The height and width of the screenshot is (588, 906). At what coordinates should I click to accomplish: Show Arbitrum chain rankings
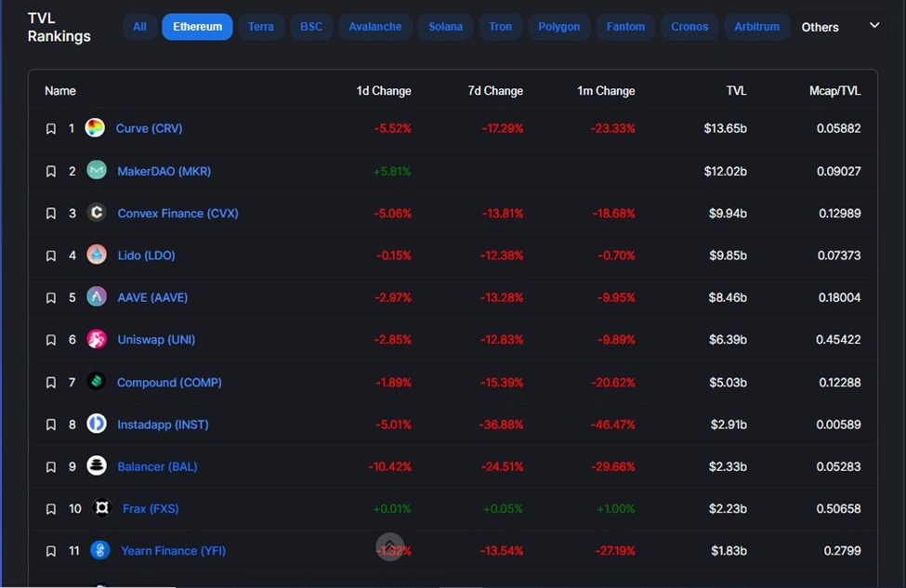coord(756,27)
